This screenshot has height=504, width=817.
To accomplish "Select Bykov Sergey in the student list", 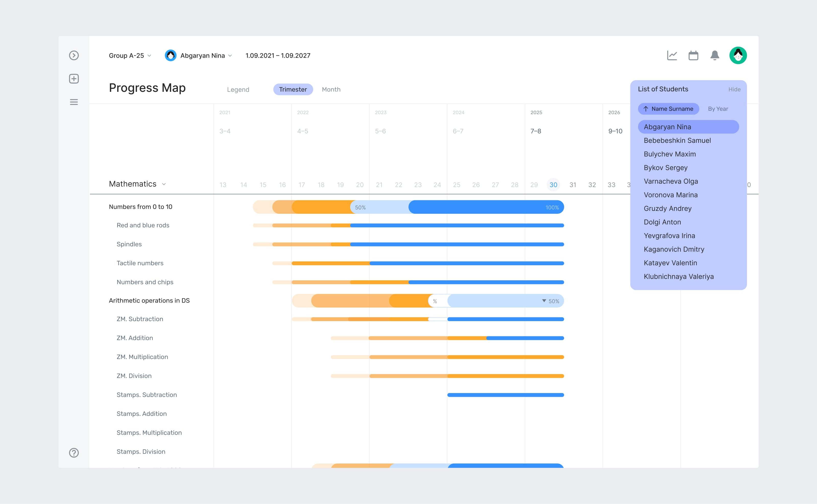I will [666, 168].
